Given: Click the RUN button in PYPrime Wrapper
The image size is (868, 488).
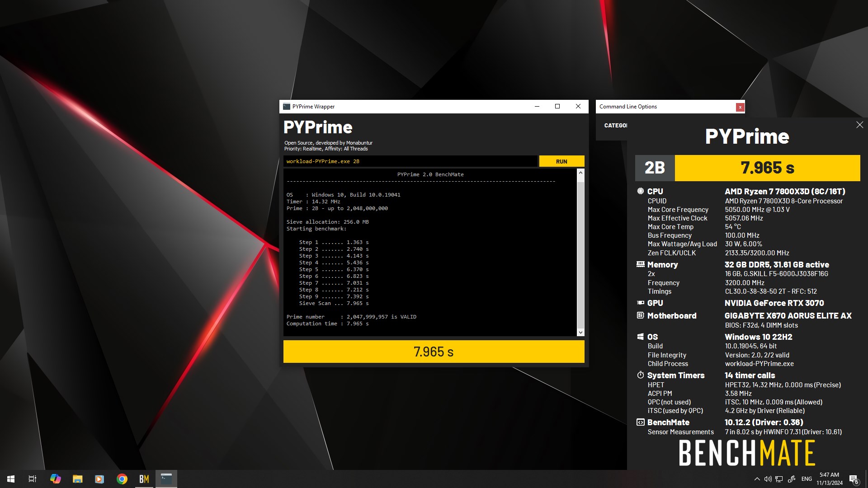Looking at the screenshot, I should pyautogui.click(x=561, y=161).
